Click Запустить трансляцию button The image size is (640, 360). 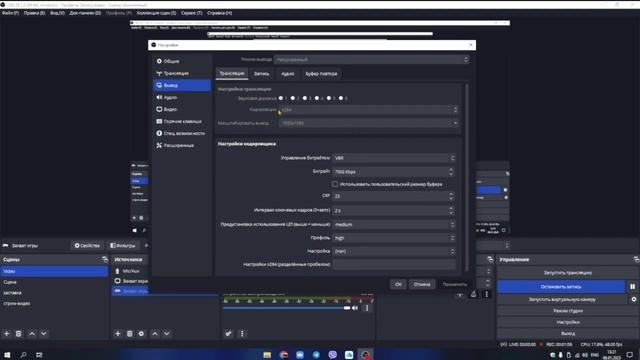[x=568, y=273]
